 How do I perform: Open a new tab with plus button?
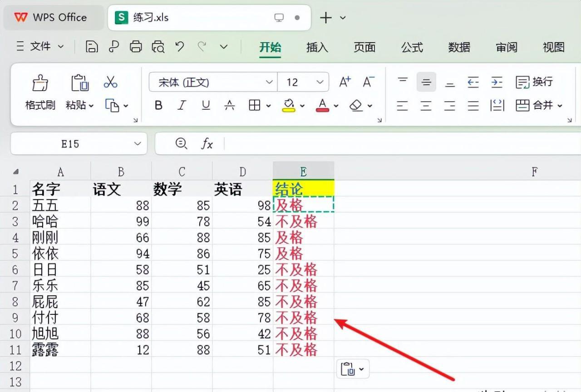pyautogui.click(x=326, y=18)
